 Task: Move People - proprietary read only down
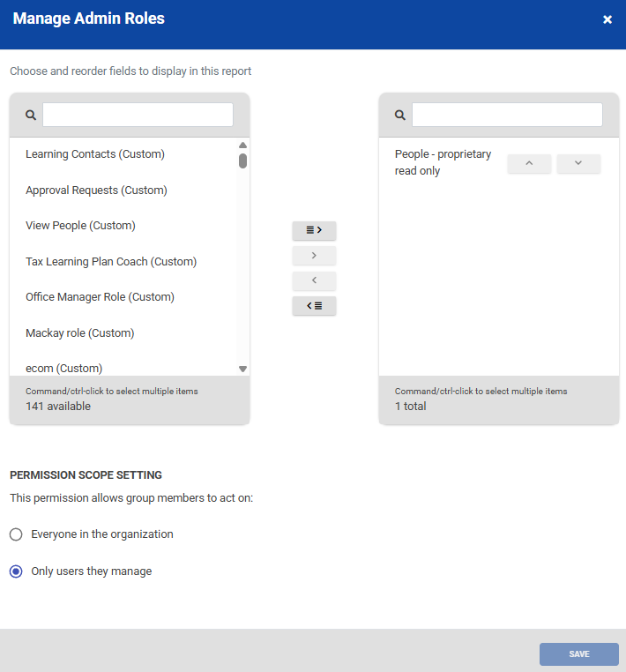[x=578, y=163]
